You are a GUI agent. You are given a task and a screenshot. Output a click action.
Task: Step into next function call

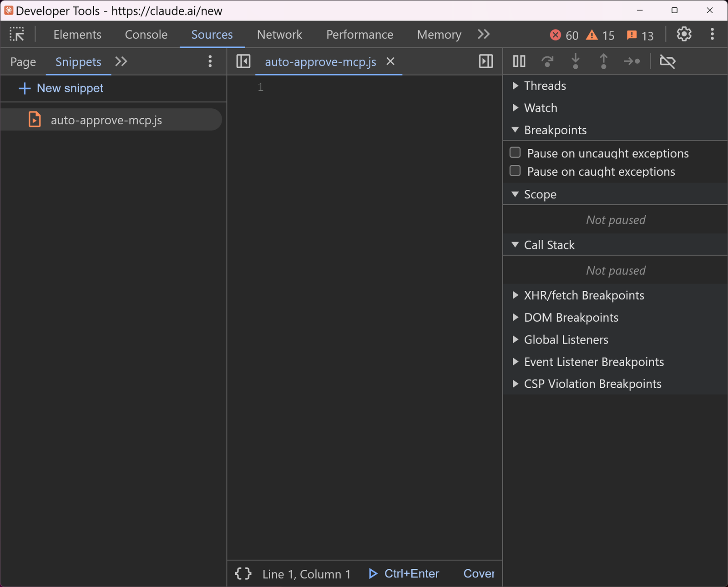(576, 61)
